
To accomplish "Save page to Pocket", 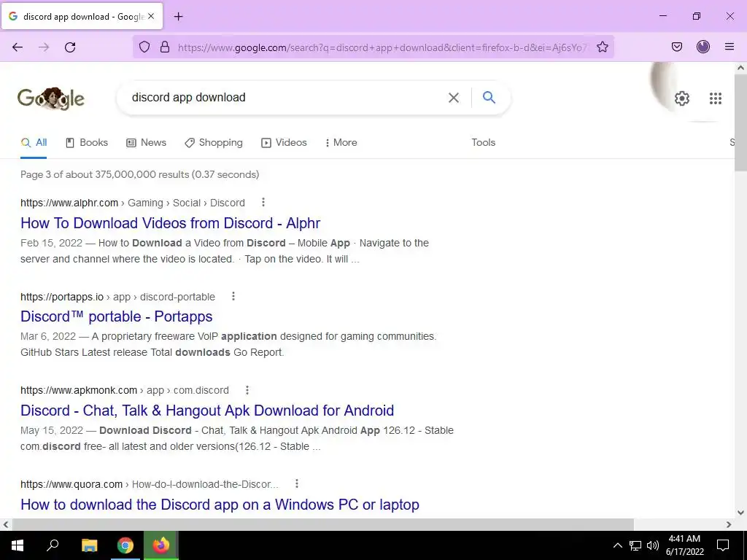I will pyautogui.click(x=676, y=47).
